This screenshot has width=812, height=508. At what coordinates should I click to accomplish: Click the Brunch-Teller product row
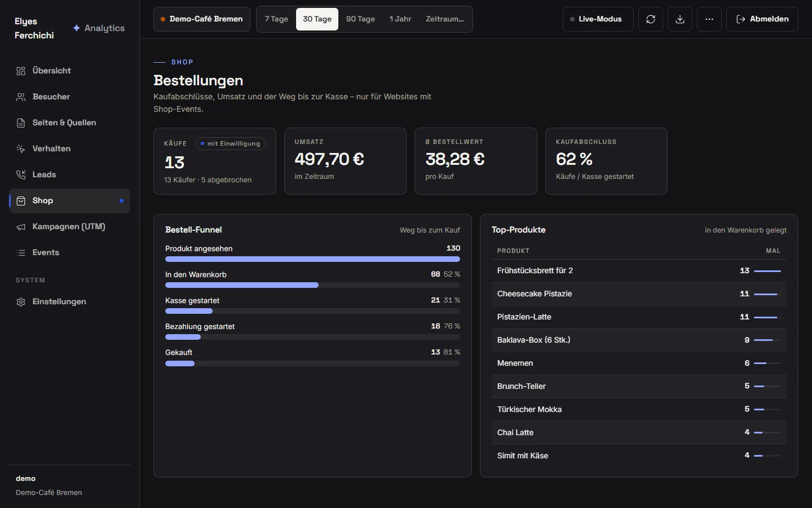(639, 387)
